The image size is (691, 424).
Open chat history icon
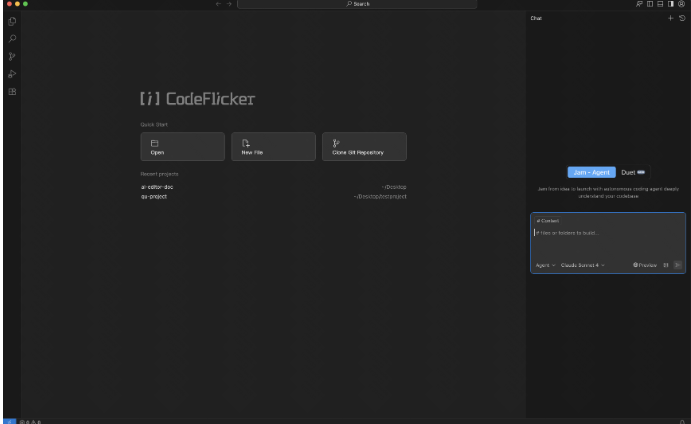pyautogui.click(x=682, y=18)
